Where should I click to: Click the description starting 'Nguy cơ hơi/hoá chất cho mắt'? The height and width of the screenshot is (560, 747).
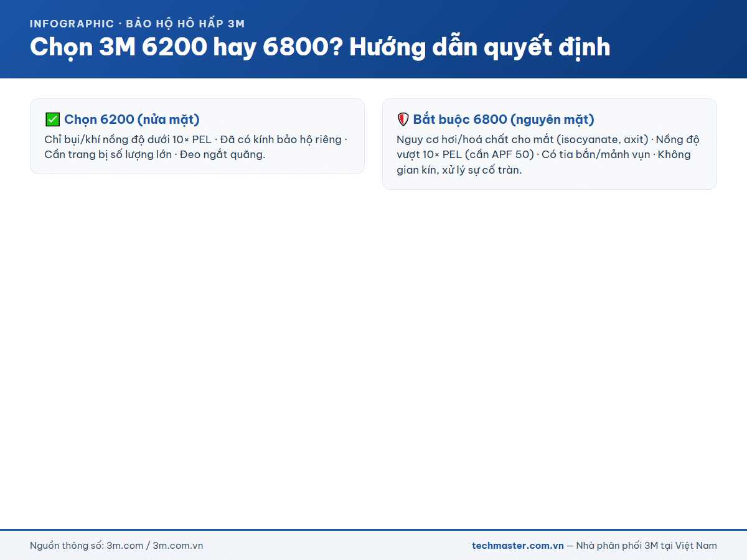(x=548, y=154)
